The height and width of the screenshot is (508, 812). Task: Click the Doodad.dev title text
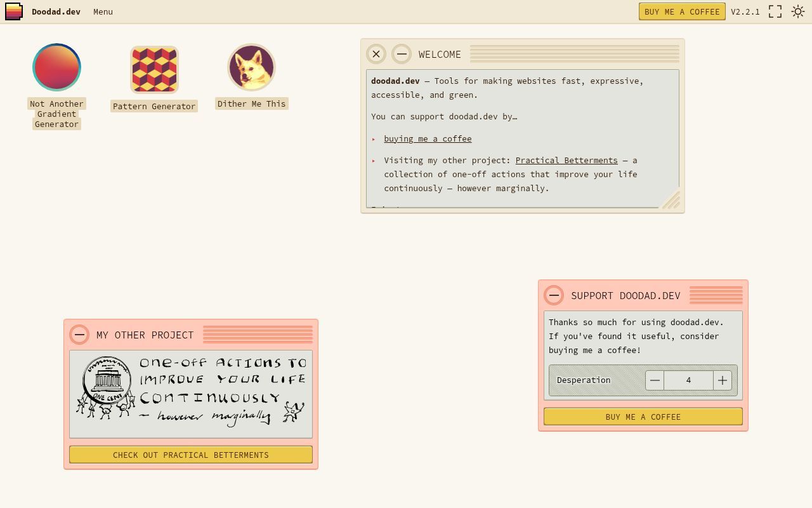coord(56,11)
